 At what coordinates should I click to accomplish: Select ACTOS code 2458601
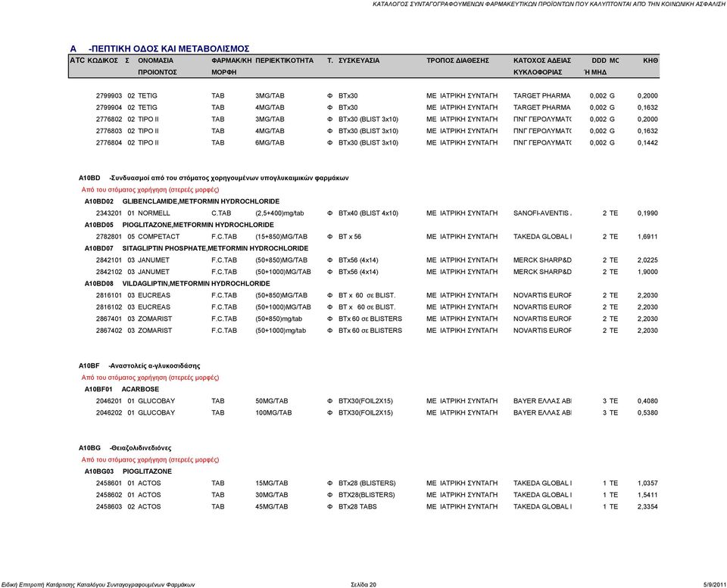[109, 484]
